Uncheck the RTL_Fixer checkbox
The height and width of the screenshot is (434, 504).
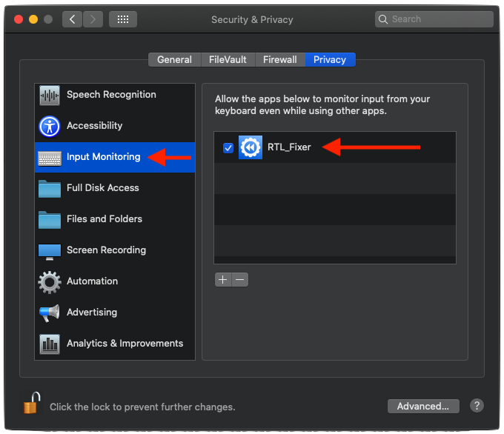tap(228, 148)
